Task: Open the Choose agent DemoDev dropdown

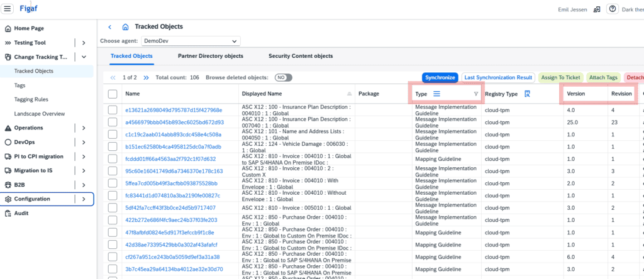Action: [191, 41]
